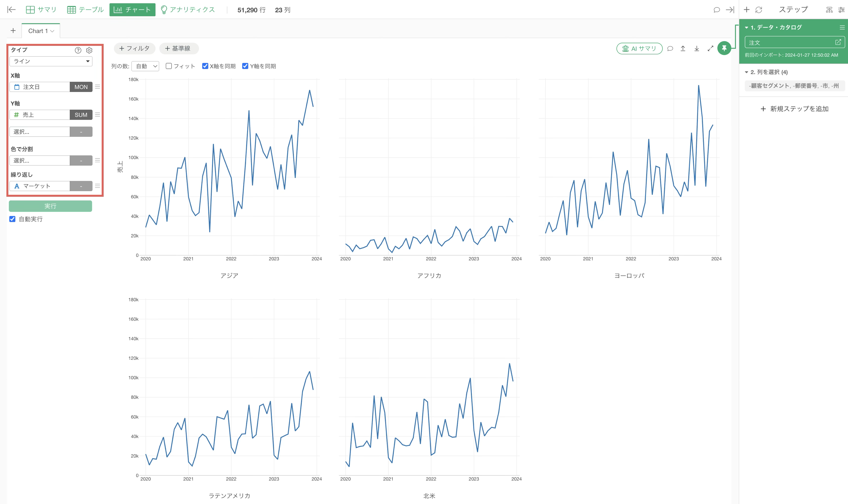This screenshot has height=504, width=848.
Task: Click the chart type help icon
Action: point(78,50)
